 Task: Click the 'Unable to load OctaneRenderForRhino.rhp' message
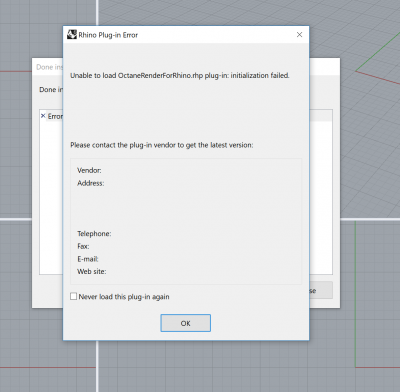click(x=180, y=76)
